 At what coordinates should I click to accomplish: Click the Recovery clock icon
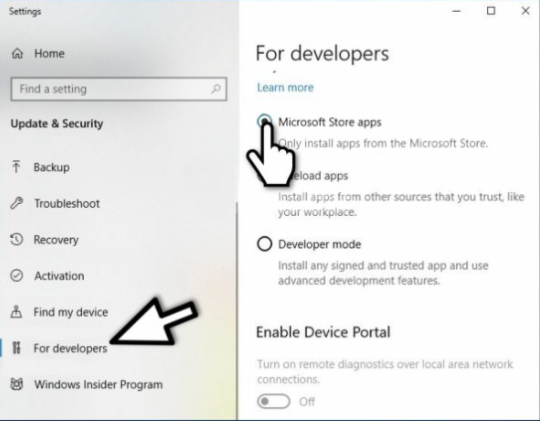click(17, 239)
